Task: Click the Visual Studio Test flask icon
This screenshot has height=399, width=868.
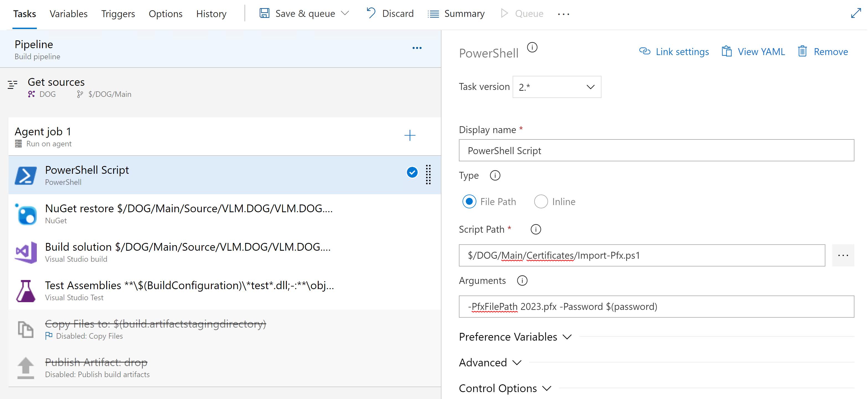Action: (x=26, y=291)
